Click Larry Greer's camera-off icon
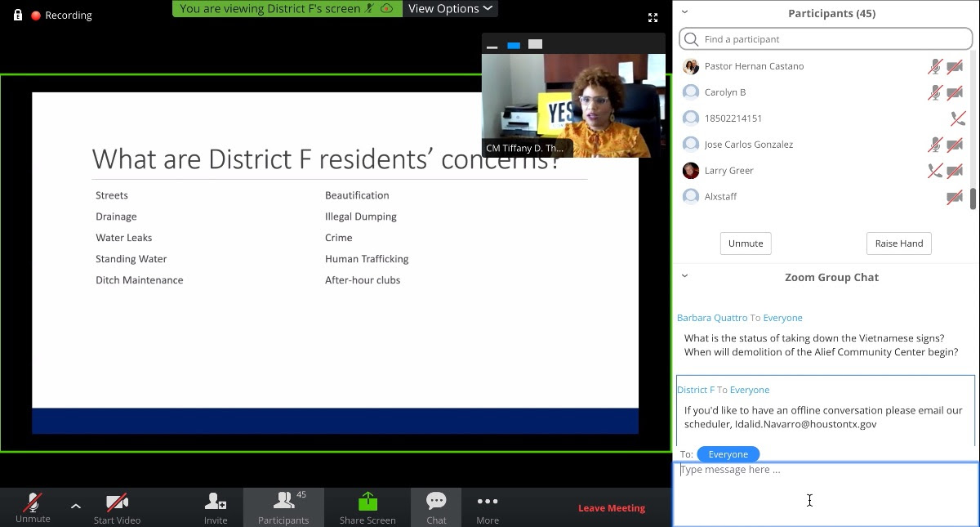The width and height of the screenshot is (980, 527). 955,171
